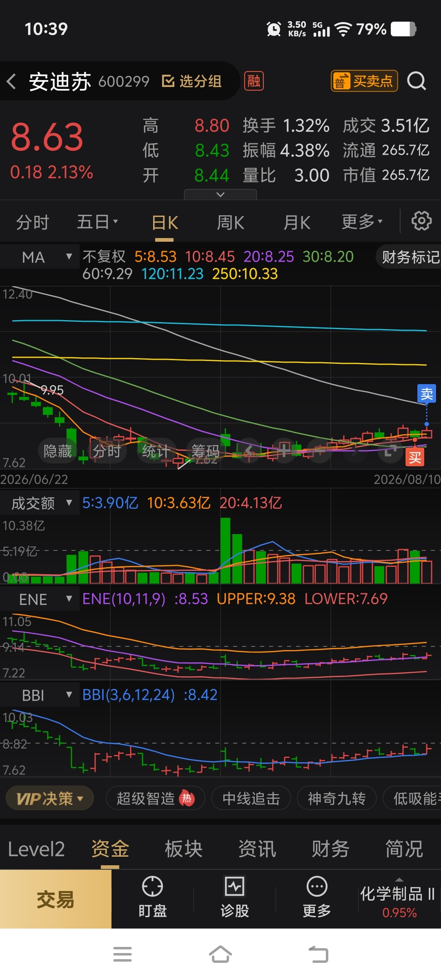This screenshot has height=980, width=441.
Task: Tap the stock name 安迪苏
Action: [x=60, y=81]
